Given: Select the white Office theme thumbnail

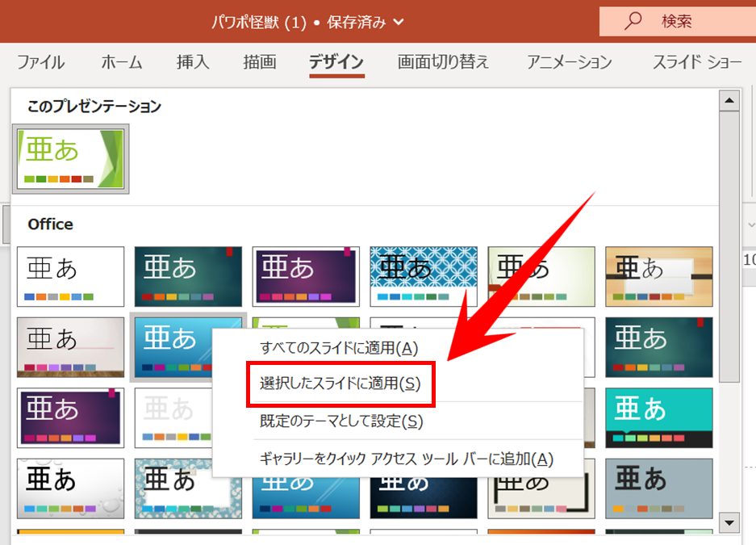Looking at the screenshot, I should (x=70, y=276).
